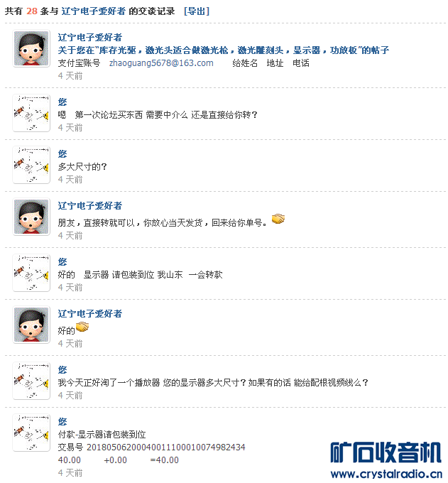Click the transaction number 2018050620004001 text

pyautogui.click(x=165, y=447)
